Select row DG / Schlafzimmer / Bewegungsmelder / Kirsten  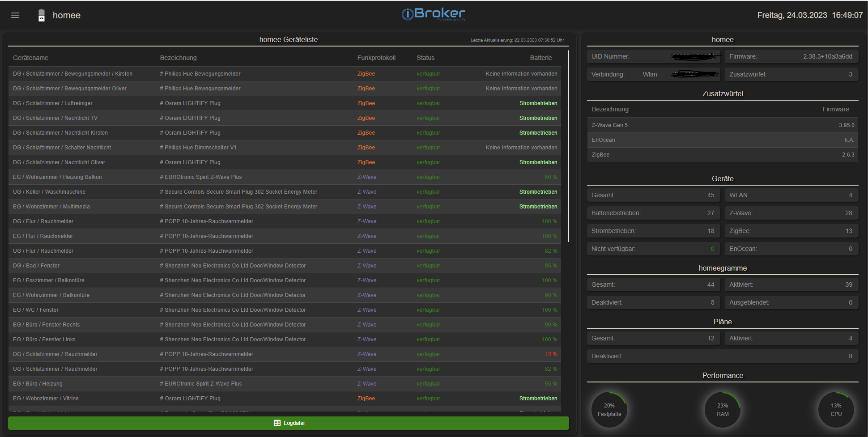(x=285, y=74)
